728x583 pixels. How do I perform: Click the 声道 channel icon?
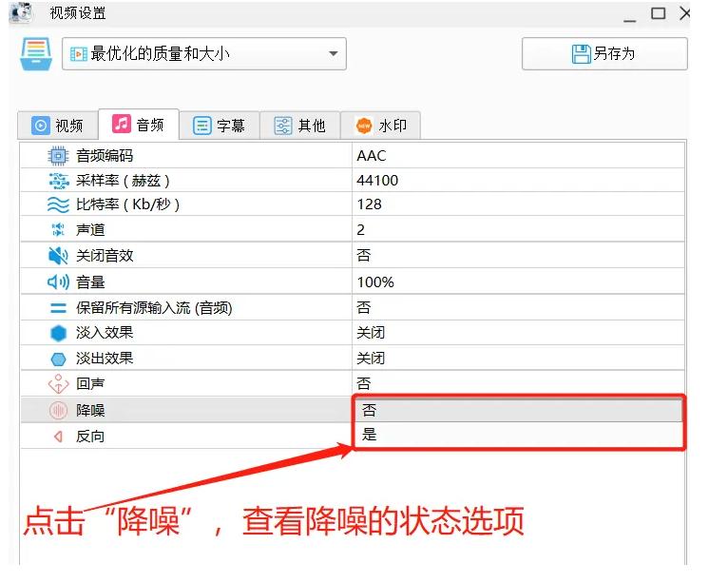[58, 229]
